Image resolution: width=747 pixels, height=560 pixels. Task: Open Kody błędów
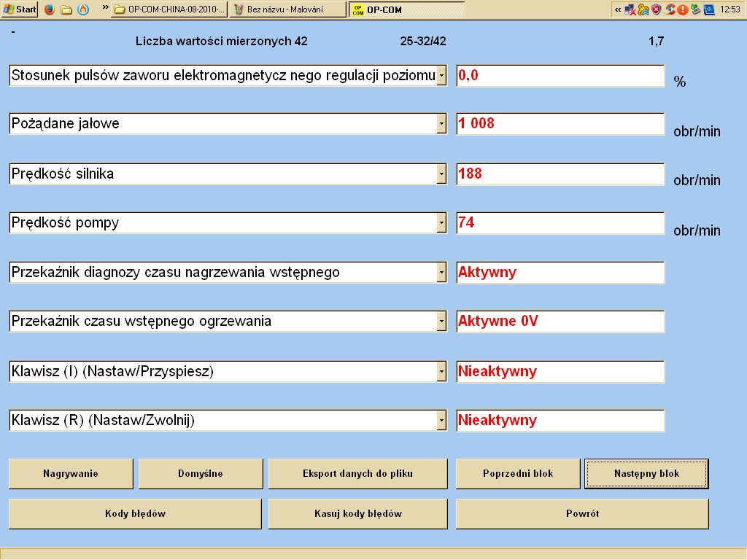pos(135,514)
